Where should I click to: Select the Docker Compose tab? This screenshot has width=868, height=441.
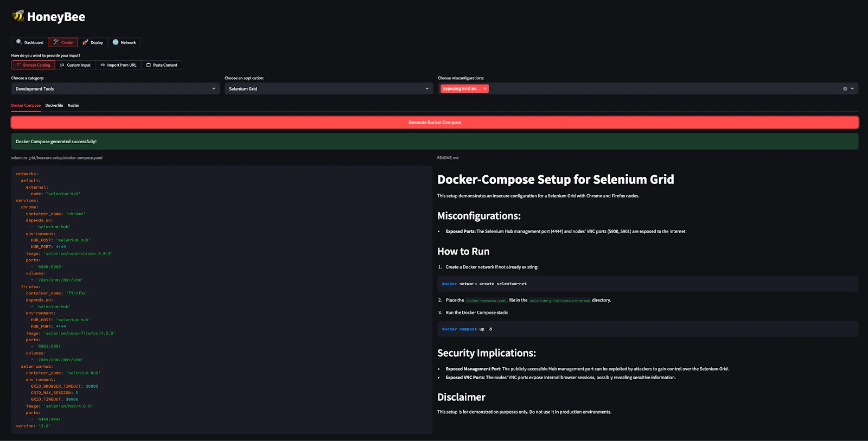click(26, 105)
